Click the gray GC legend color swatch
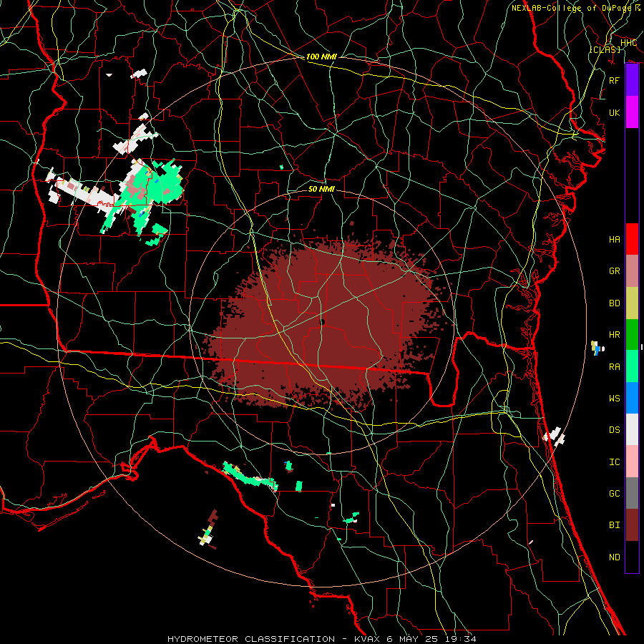 click(632, 493)
